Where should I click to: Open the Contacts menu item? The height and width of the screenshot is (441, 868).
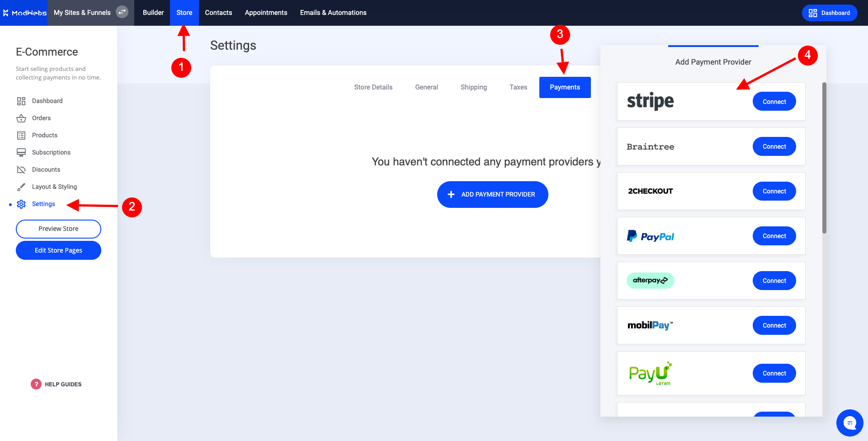pyautogui.click(x=218, y=13)
